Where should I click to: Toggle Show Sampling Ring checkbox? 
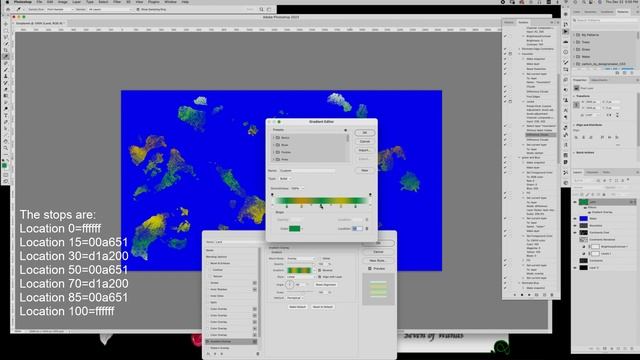coord(138,9)
